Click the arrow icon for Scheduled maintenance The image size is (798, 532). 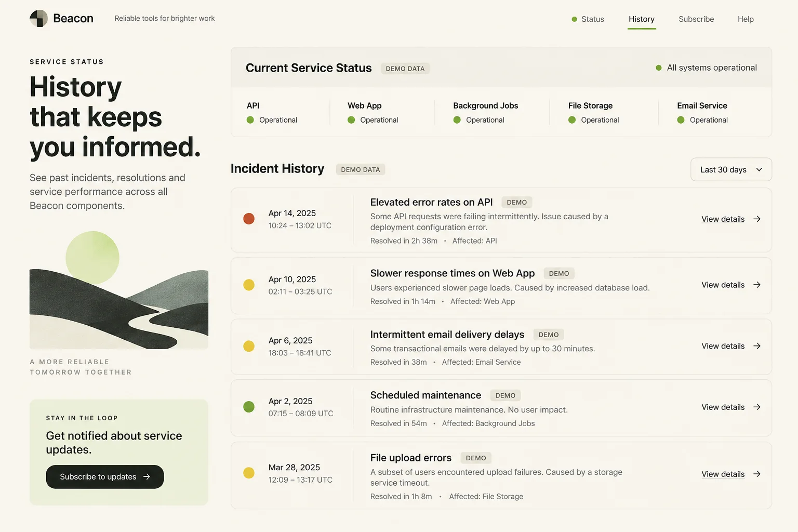pyautogui.click(x=757, y=407)
